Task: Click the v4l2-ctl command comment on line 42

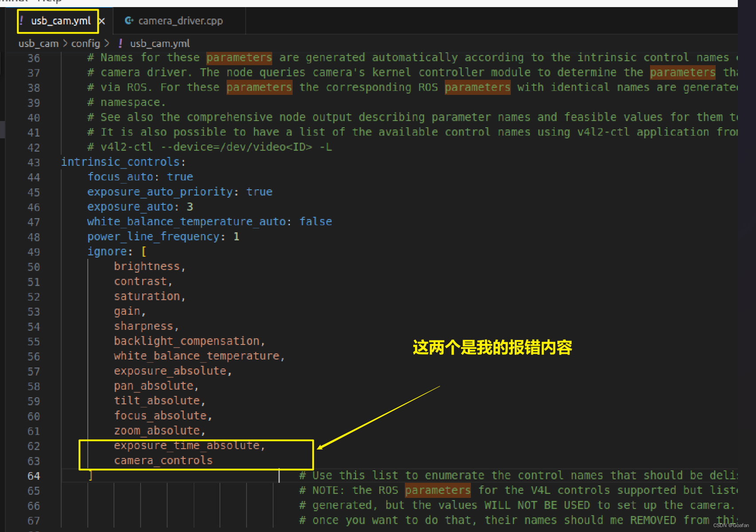Action: click(x=209, y=147)
